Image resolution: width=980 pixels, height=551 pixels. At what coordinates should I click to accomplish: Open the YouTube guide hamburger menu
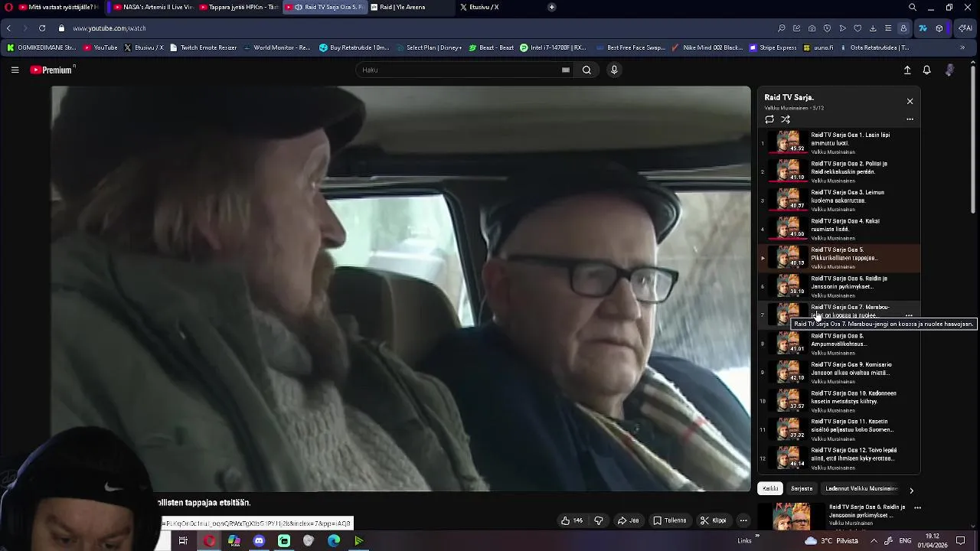click(15, 70)
